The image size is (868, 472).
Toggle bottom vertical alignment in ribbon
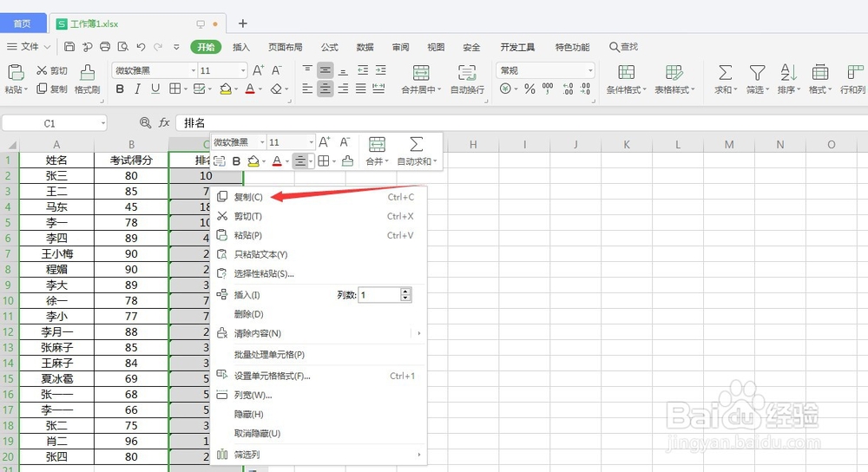343,70
